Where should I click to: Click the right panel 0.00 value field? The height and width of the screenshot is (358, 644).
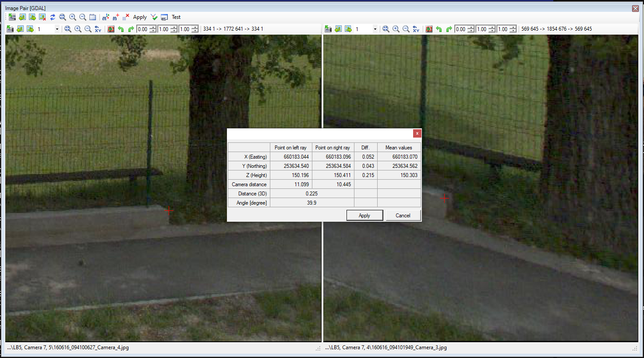460,29
